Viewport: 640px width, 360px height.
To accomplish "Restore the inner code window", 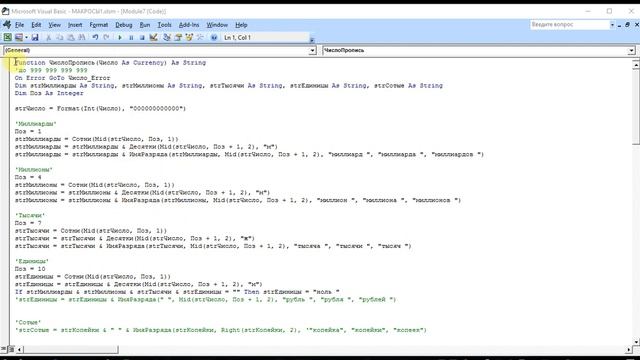I will [627, 25].
